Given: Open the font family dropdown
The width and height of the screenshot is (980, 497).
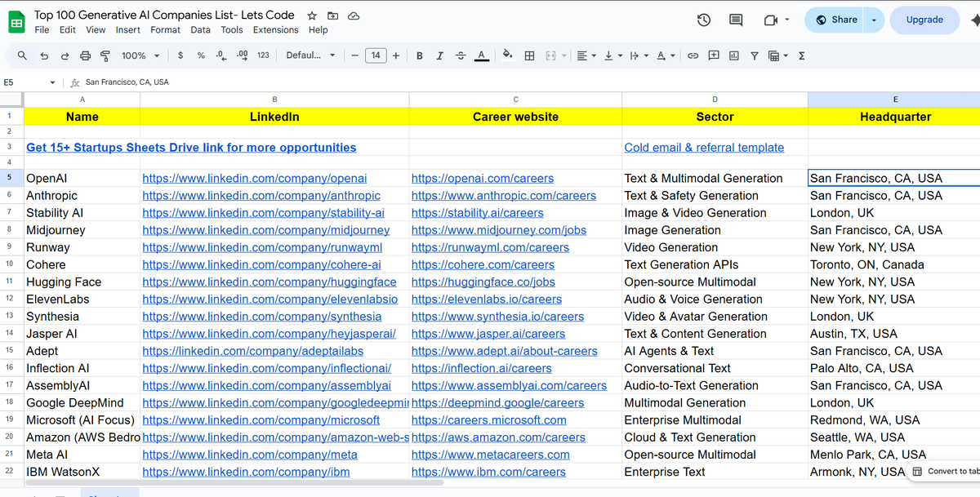Looking at the screenshot, I should pyautogui.click(x=310, y=55).
